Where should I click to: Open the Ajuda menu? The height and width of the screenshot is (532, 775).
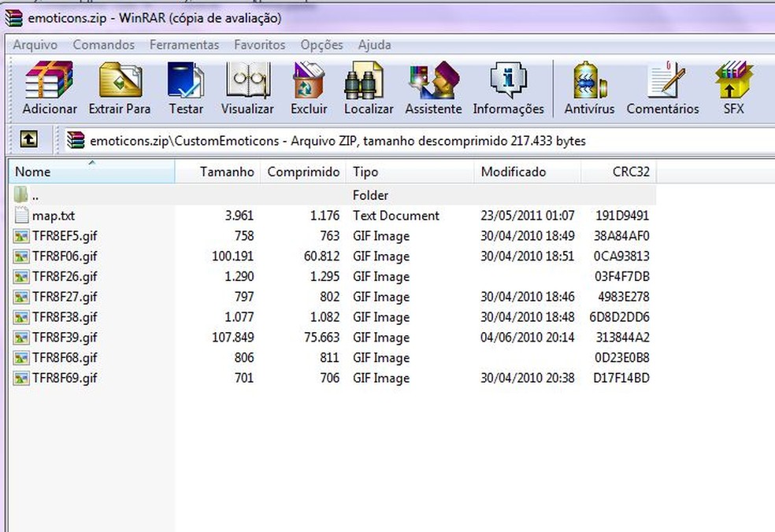pyautogui.click(x=375, y=44)
